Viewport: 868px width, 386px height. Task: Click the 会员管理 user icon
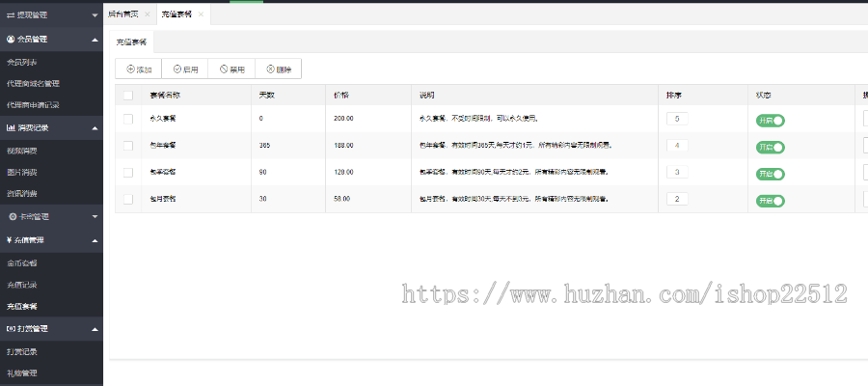click(11, 40)
